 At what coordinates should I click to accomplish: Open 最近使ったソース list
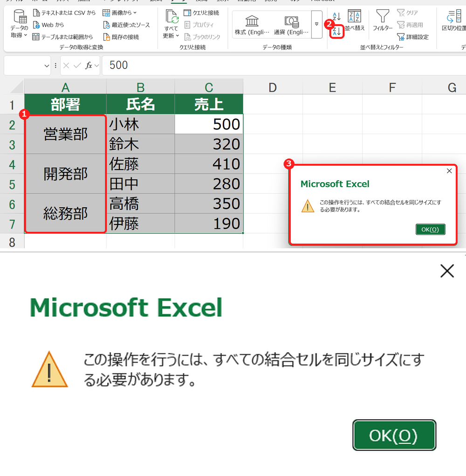[x=126, y=25]
